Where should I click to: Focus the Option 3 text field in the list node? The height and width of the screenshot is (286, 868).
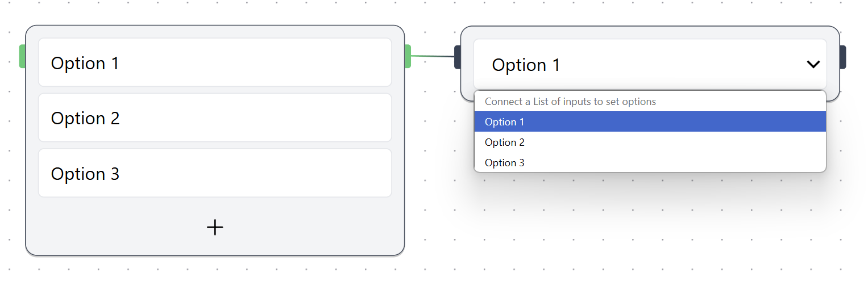click(x=215, y=174)
